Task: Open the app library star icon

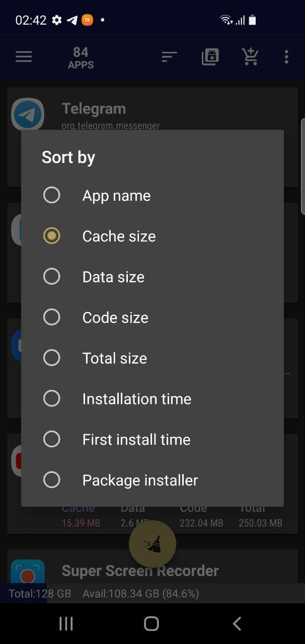Action: coord(210,57)
